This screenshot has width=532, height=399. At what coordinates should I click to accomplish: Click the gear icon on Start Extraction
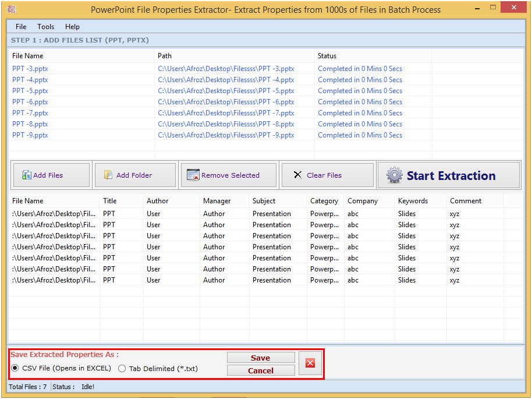(x=394, y=175)
